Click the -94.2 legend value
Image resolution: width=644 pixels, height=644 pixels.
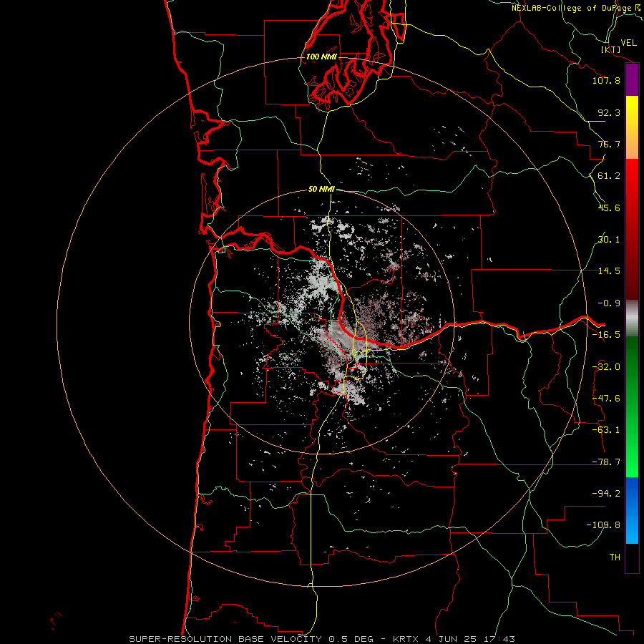coord(606,494)
